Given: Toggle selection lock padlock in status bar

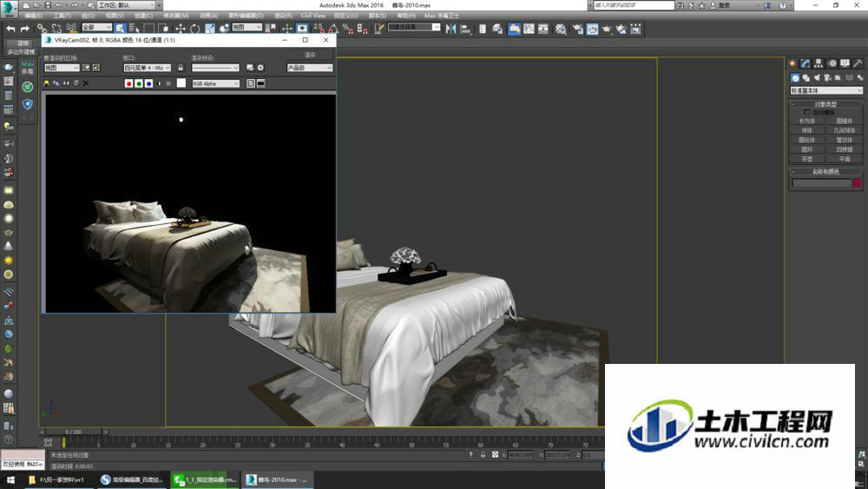Looking at the screenshot, I should point(483,454).
